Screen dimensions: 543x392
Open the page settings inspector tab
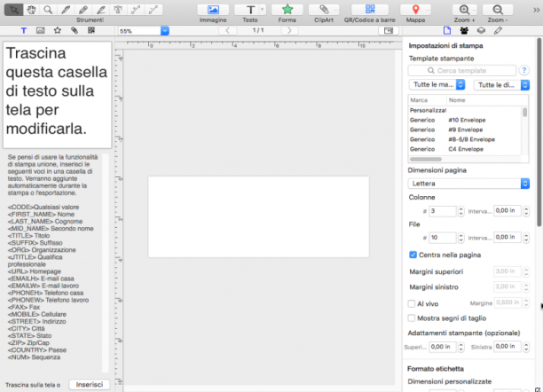(x=447, y=30)
